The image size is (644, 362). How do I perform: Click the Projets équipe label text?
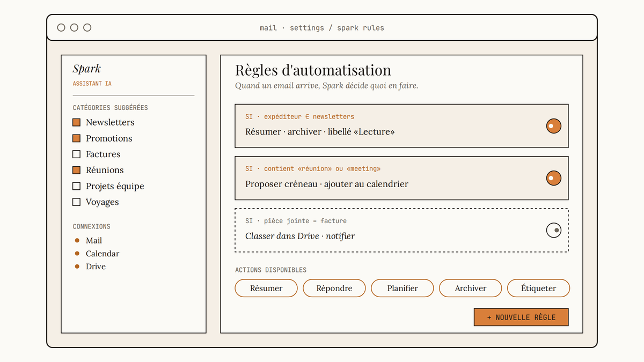(x=115, y=186)
